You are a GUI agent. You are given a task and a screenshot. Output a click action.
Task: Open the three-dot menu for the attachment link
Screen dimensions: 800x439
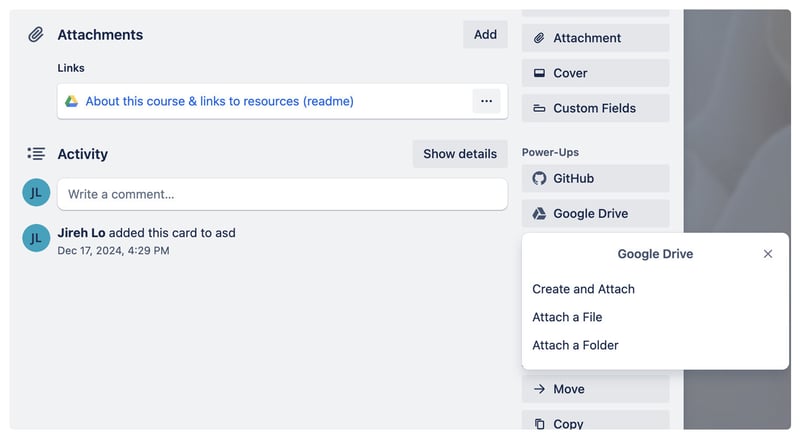point(486,101)
